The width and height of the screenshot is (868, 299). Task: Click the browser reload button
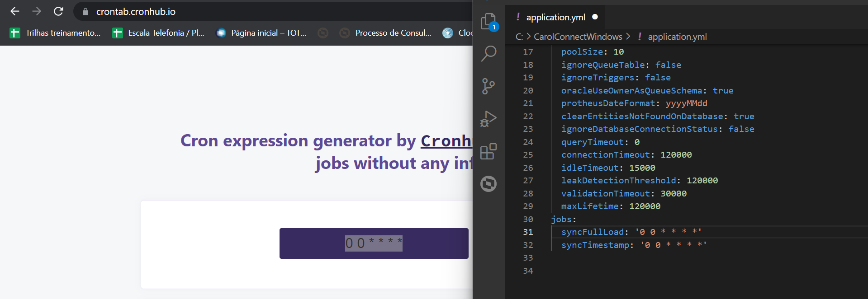click(x=58, y=11)
